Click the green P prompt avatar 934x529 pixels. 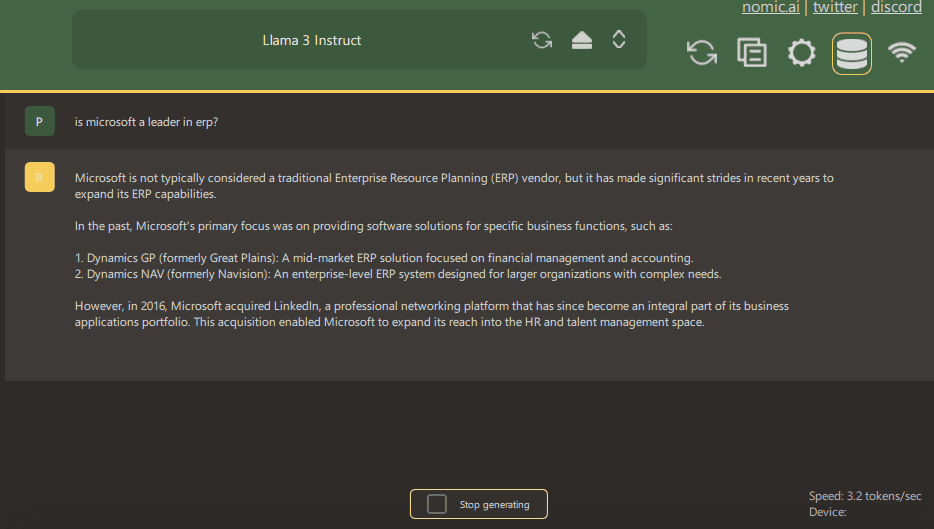coord(39,121)
